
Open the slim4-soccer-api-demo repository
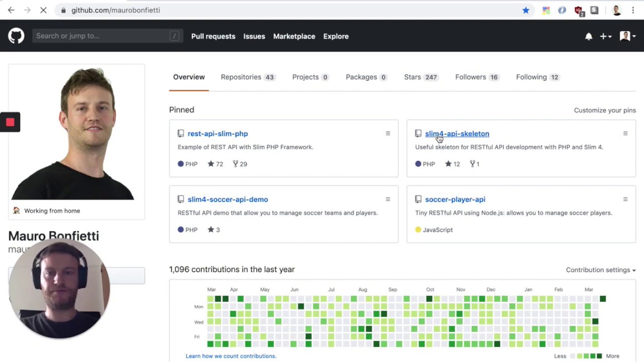[228, 200]
